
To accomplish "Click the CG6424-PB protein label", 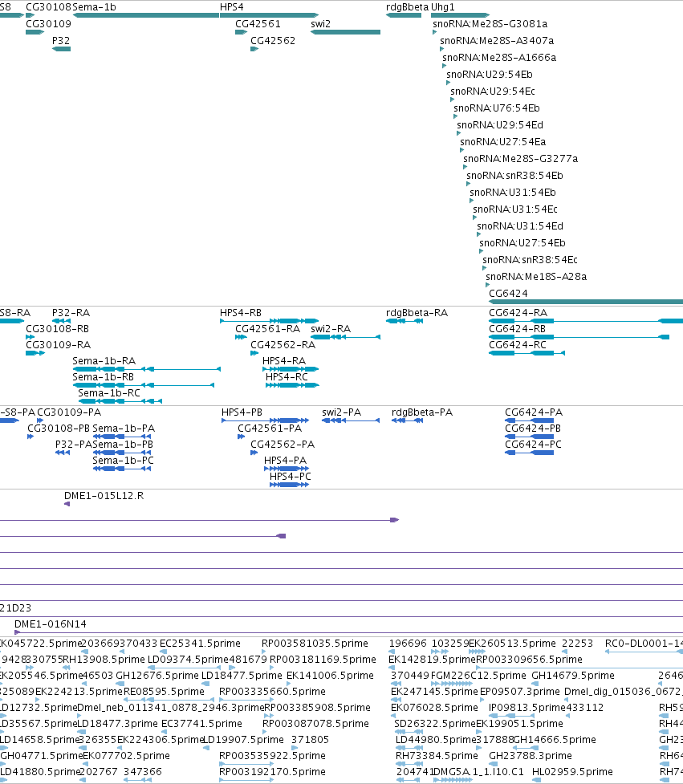I will 533,428.
